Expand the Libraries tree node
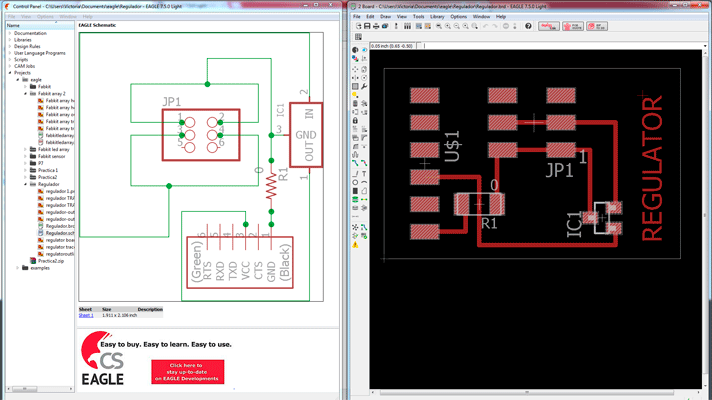 tap(10, 40)
